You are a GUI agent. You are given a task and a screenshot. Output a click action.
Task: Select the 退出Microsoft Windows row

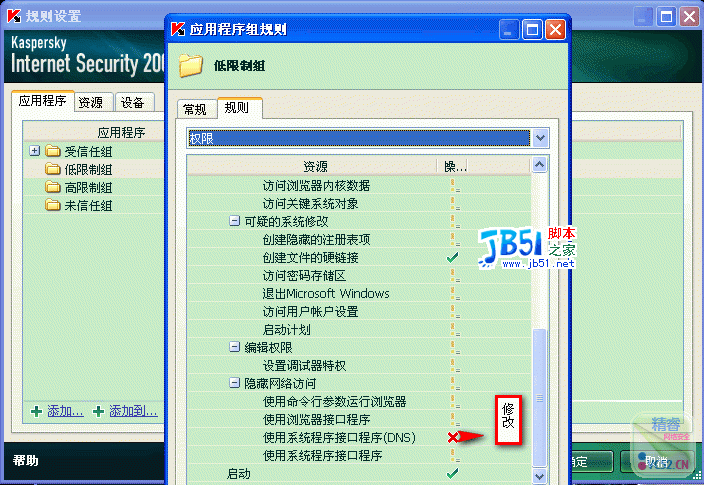[359, 293]
